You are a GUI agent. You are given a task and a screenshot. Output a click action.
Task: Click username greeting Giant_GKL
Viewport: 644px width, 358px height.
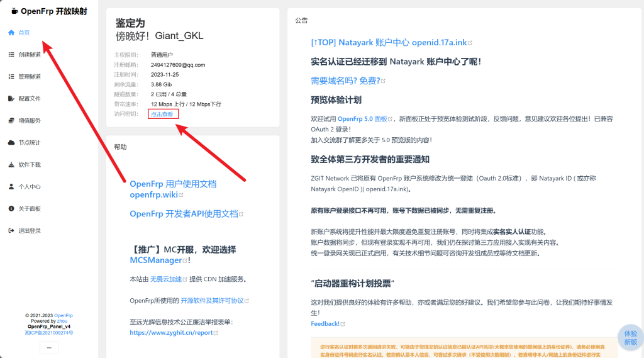pyautogui.click(x=179, y=36)
